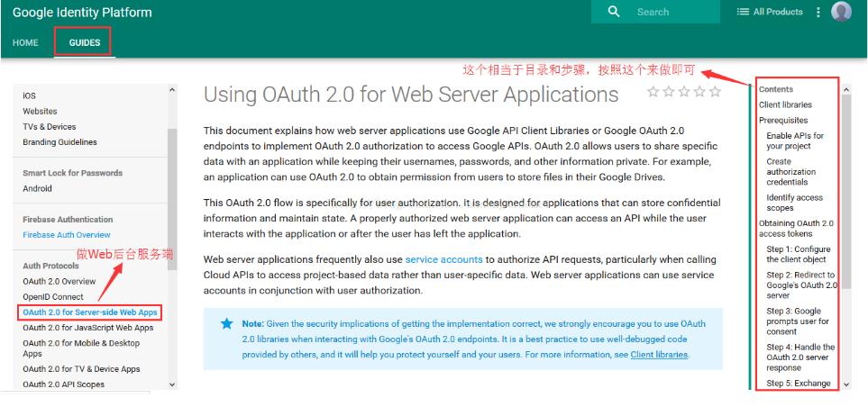Open the Branding Guidelines sidebar item
This screenshot has width=868, height=407.
point(59,142)
